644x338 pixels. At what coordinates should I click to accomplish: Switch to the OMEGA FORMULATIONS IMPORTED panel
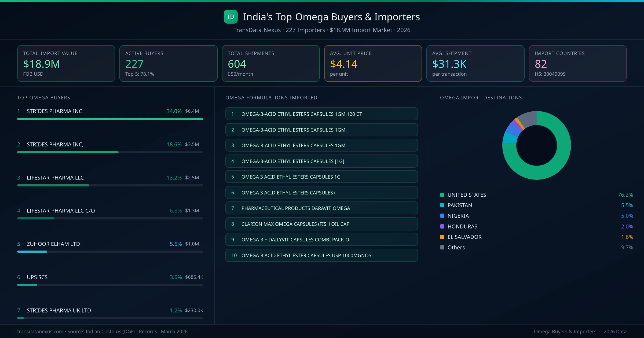coord(271,98)
